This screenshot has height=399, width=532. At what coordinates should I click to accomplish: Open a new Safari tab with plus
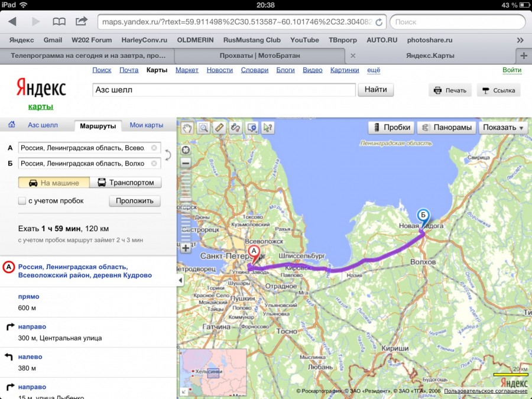[x=524, y=56]
